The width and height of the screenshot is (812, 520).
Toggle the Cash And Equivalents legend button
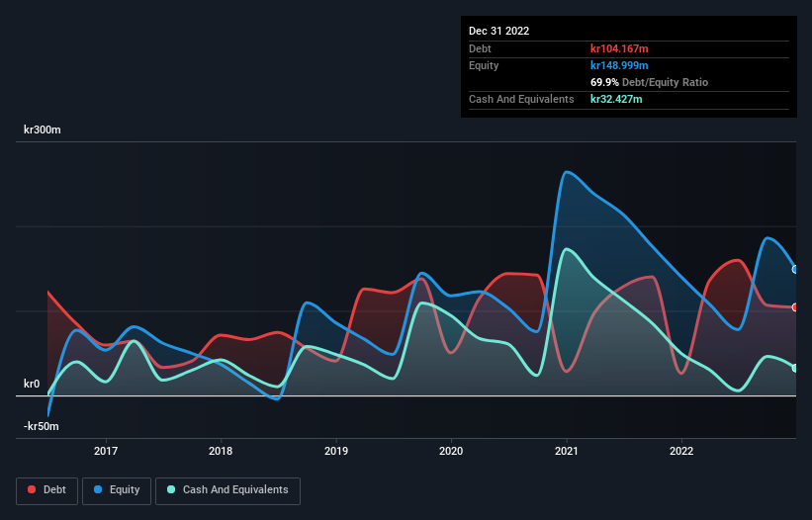tap(227, 490)
